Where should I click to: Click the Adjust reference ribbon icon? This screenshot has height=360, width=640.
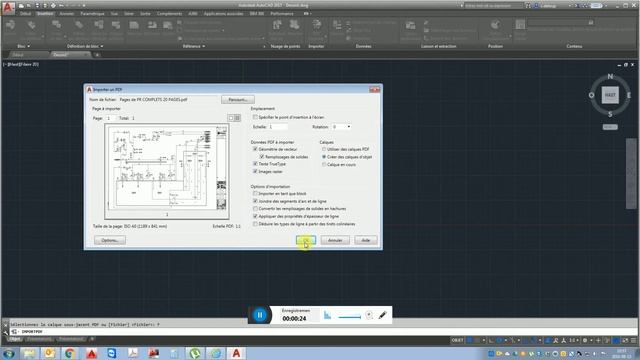coord(168,25)
